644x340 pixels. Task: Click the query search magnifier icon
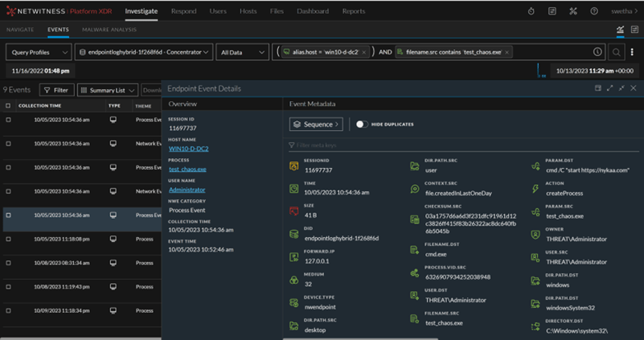(x=615, y=52)
